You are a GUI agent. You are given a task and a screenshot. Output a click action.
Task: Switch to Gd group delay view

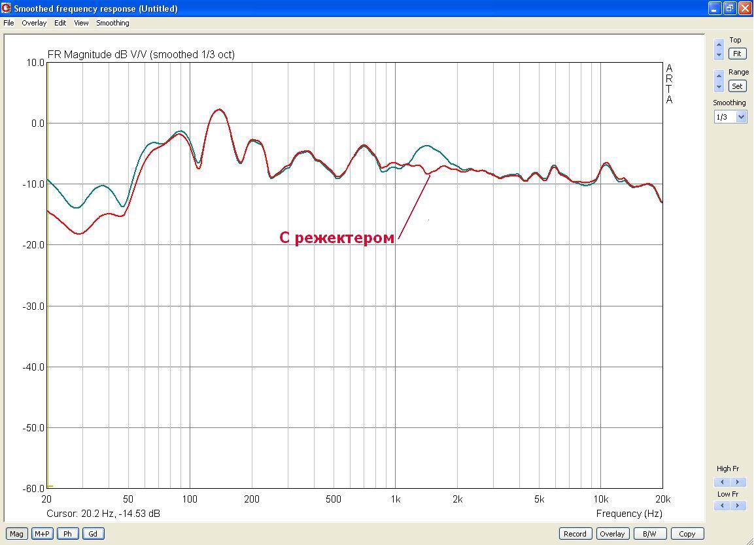(93, 533)
